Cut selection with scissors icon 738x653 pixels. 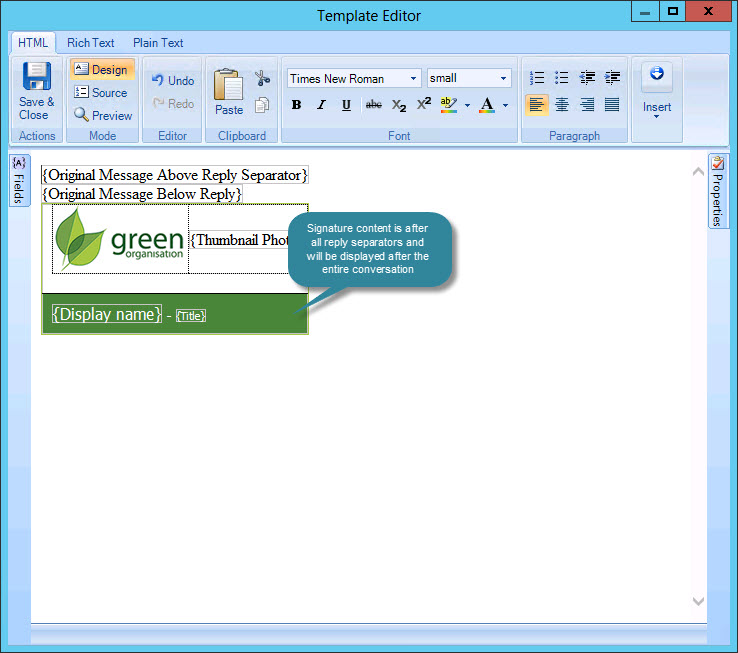pyautogui.click(x=262, y=78)
